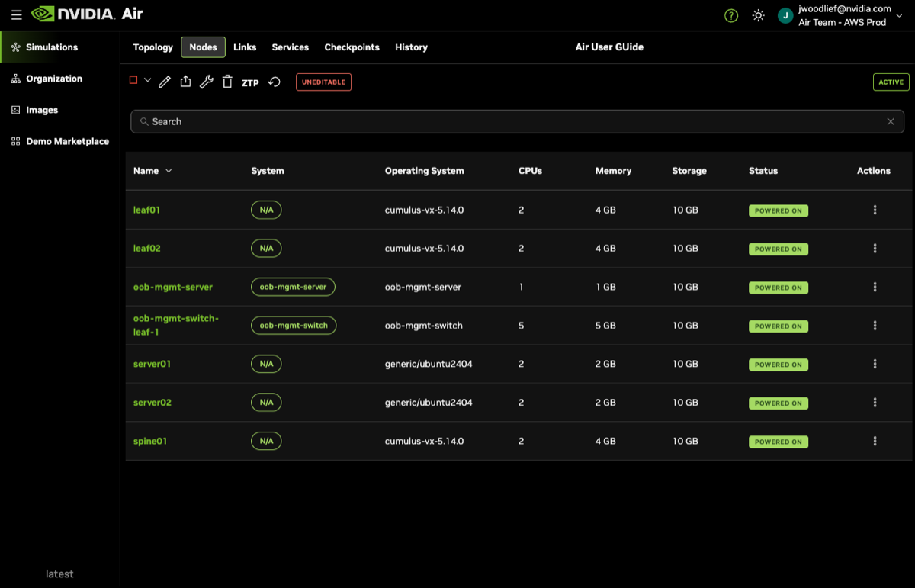Click the trash delete icon
This screenshot has width=915, height=588.
click(227, 82)
